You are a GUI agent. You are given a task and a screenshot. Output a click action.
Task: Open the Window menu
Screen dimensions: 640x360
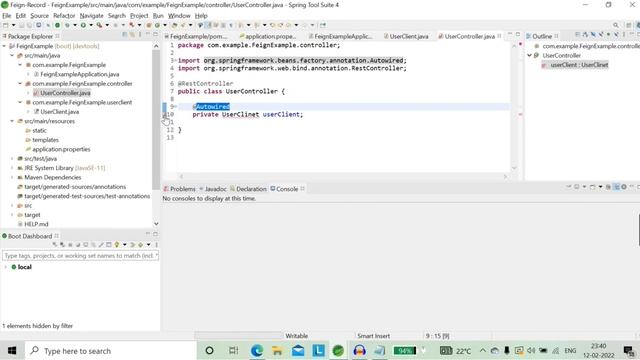(179, 16)
